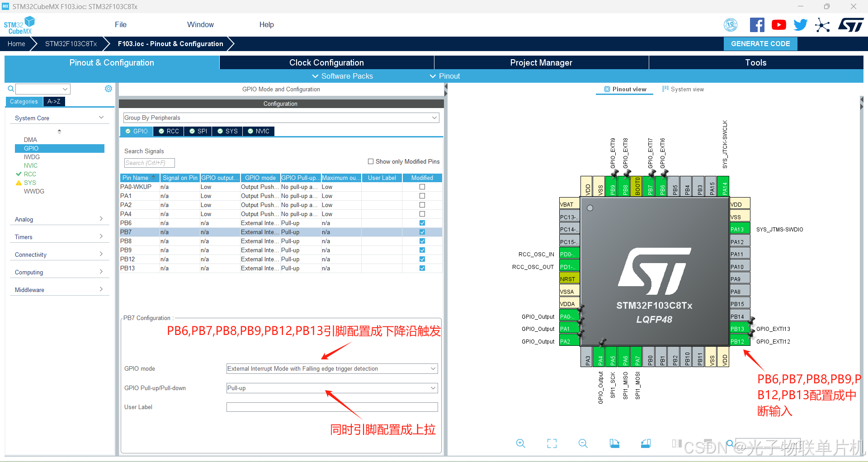Zoom in on the pinout view
Screen dimensions: 868x462
pos(521,443)
